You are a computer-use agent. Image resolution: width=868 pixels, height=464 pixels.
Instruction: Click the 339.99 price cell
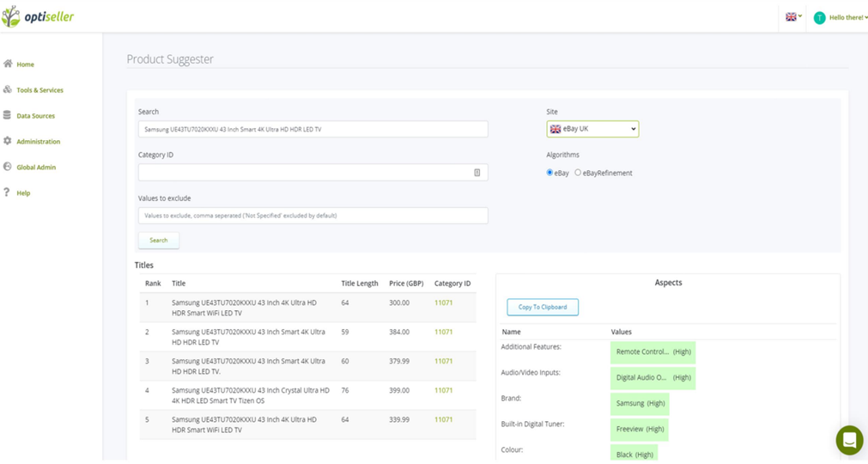399,419
